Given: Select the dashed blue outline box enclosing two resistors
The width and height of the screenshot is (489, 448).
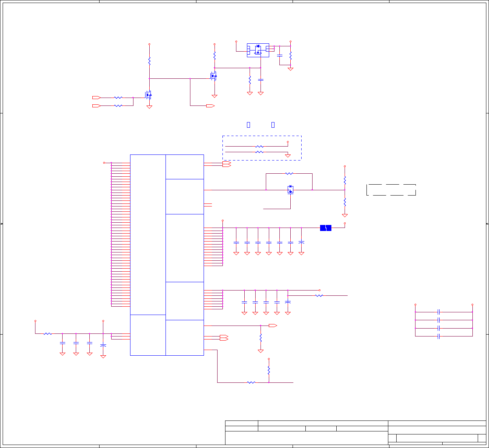Looking at the screenshot, I should pos(262,148).
